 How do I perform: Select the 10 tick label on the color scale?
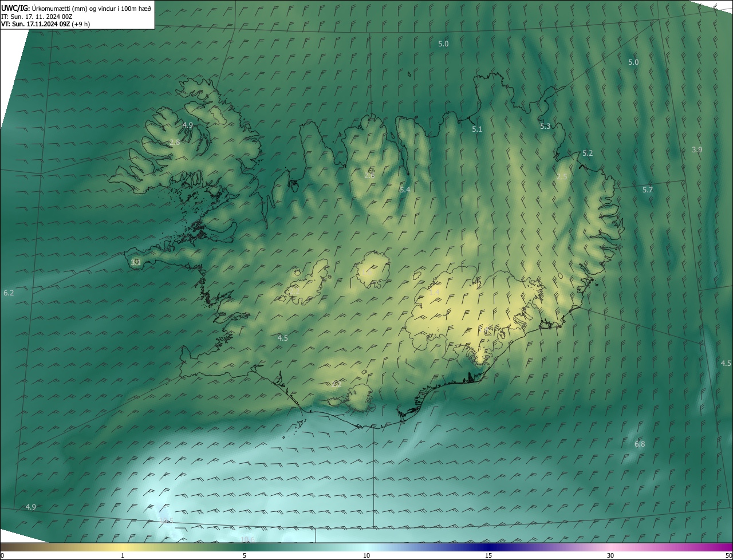[x=366, y=555]
